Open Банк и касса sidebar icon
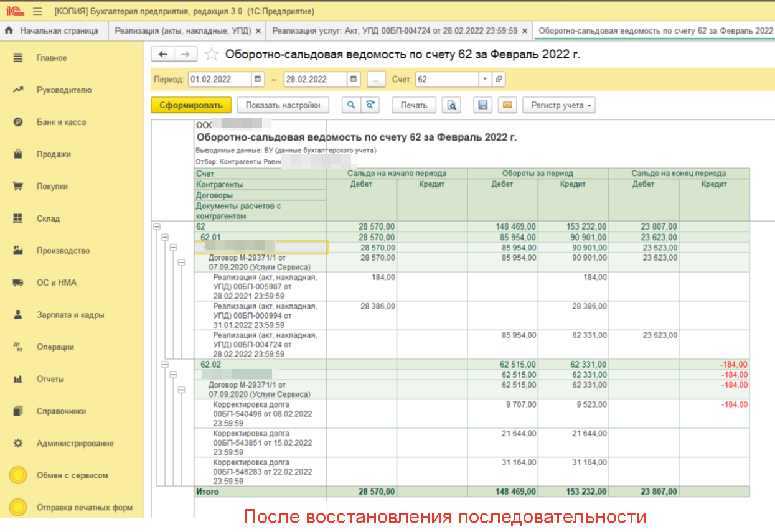Viewport: 775px width, 532px height. point(18,123)
